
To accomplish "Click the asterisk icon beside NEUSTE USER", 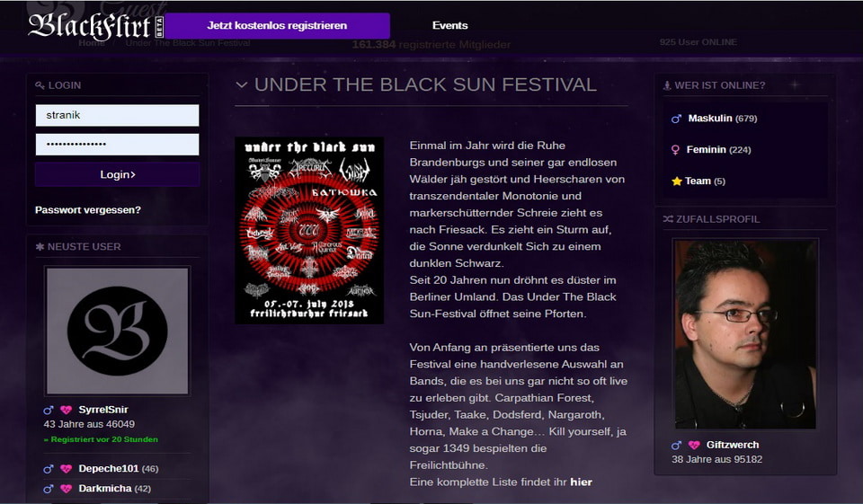I will tap(40, 246).
